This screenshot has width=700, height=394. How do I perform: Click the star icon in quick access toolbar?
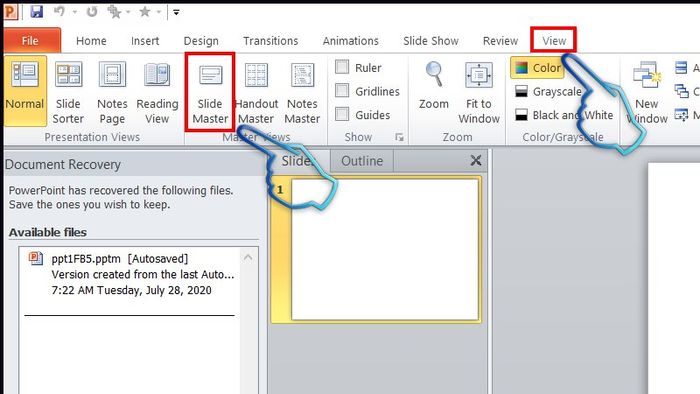click(x=144, y=12)
